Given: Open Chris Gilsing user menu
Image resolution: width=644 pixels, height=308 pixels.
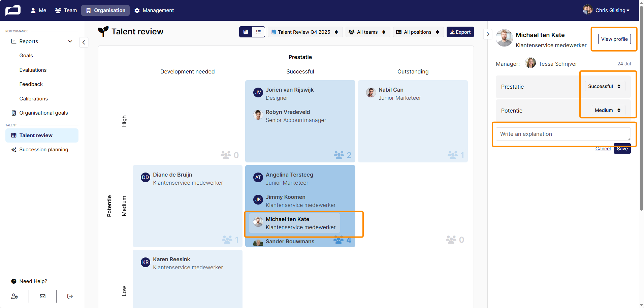Looking at the screenshot, I should 612,10.
